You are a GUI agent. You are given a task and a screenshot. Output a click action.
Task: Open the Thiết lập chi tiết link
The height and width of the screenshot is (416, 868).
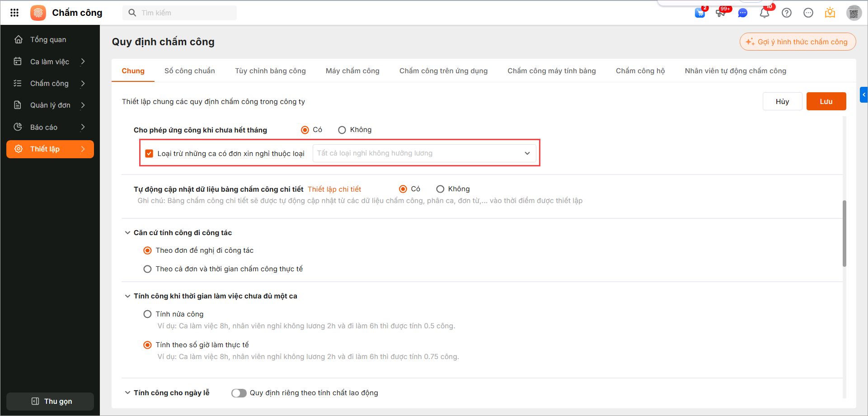(x=334, y=189)
